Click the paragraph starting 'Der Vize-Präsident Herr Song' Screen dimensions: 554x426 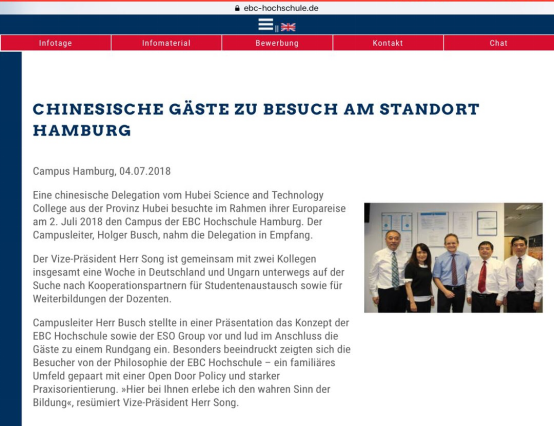[189, 279]
